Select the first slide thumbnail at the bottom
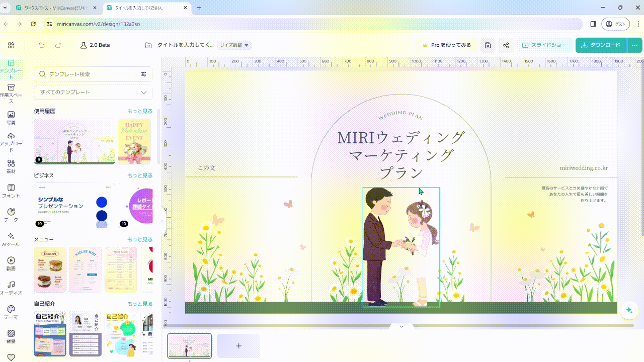 pos(190,346)
